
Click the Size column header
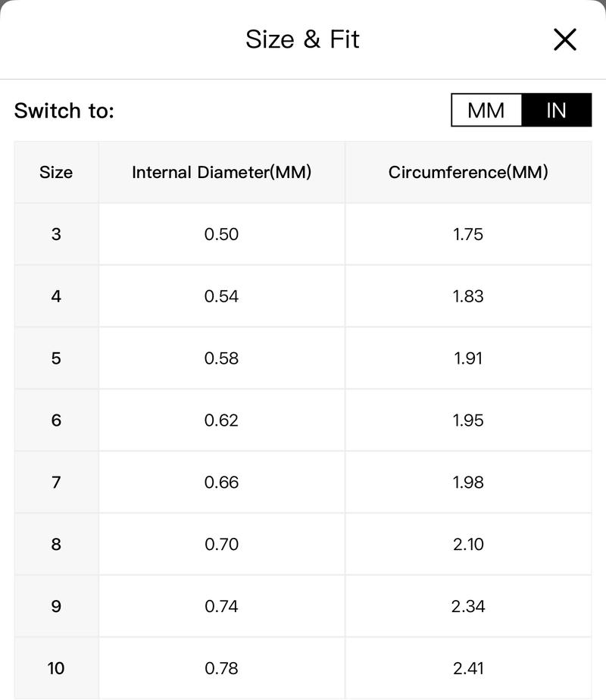(x=56, y=172)
